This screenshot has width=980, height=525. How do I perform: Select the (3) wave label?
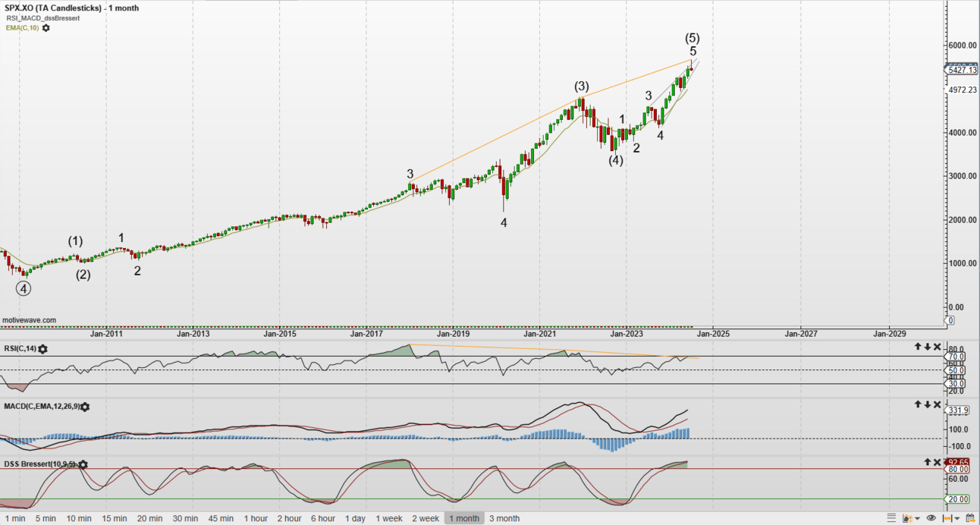pos(581,86)
